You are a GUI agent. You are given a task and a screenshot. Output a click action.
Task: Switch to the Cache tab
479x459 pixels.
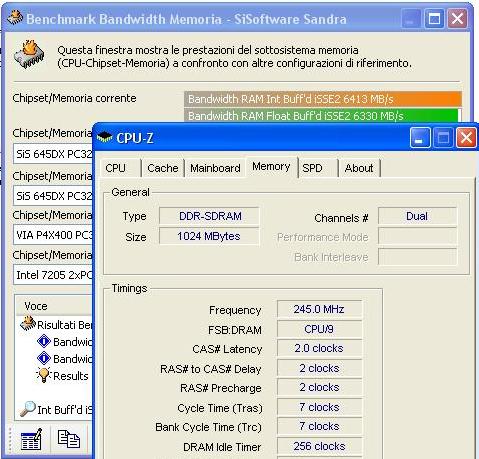click(x=163, y=168)
